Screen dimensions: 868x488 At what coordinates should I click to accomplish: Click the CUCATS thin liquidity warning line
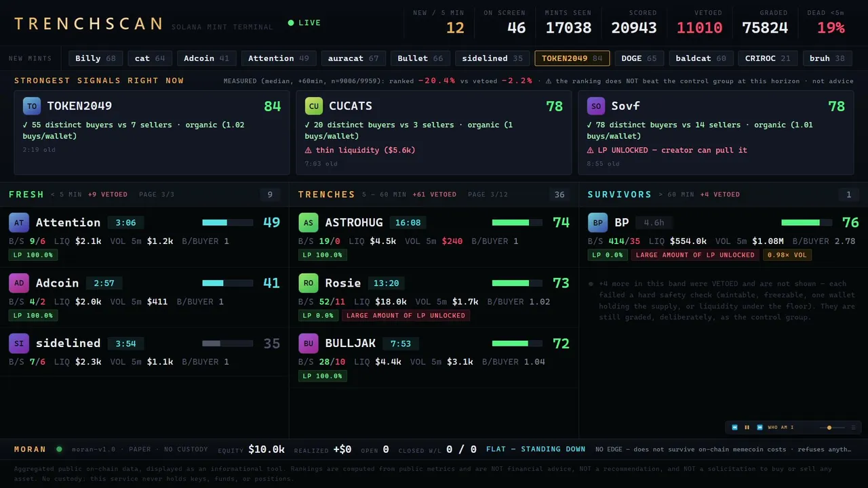359,150
